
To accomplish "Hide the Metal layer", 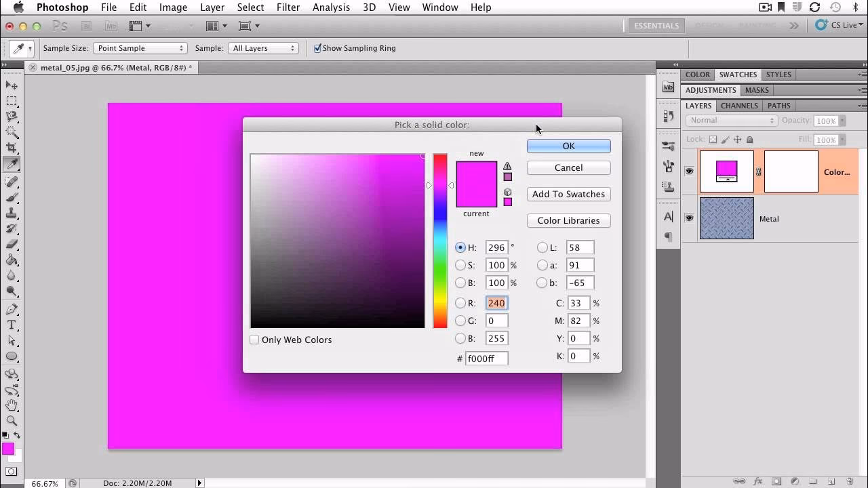I will point(689,218).
